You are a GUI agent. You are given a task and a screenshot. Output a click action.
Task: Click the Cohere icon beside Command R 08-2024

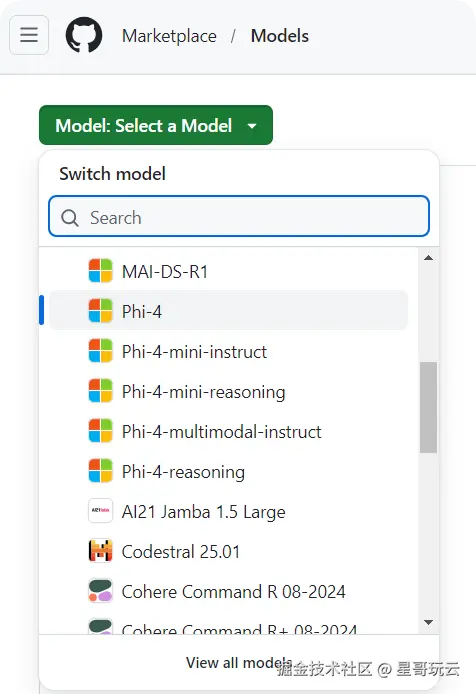coord(101,591)
